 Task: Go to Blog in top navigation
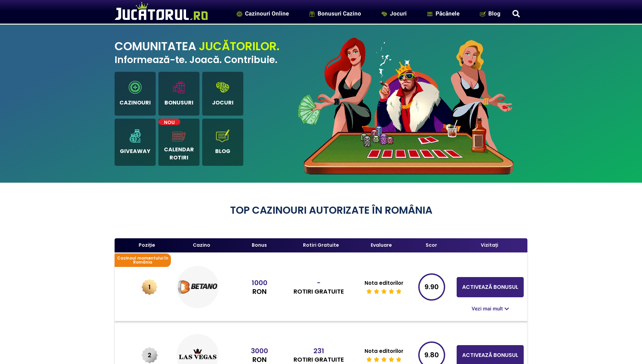pos(490,13)
